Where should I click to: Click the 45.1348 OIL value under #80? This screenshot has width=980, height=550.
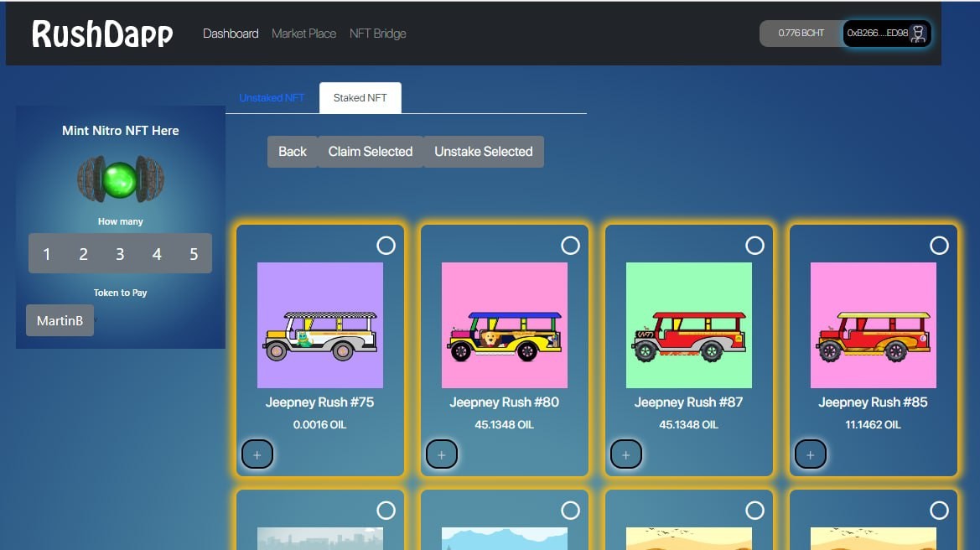pyautogui.click(x=505, y=425)
